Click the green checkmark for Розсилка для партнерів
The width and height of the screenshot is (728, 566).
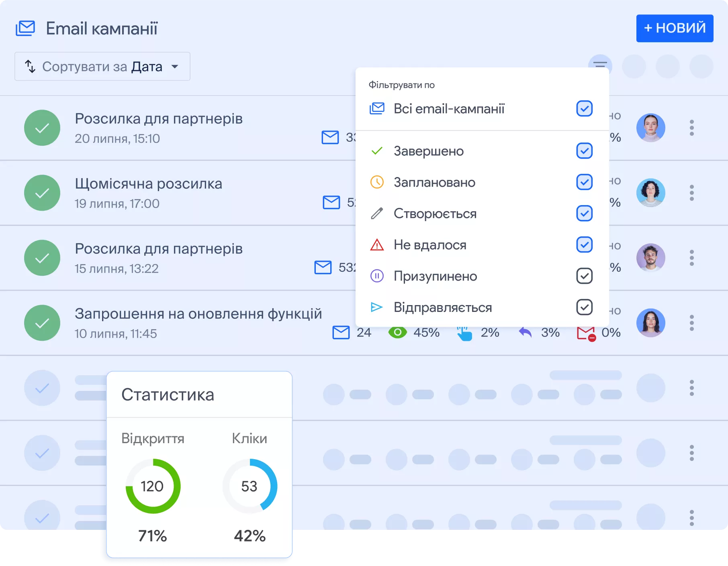pos(42,128)
